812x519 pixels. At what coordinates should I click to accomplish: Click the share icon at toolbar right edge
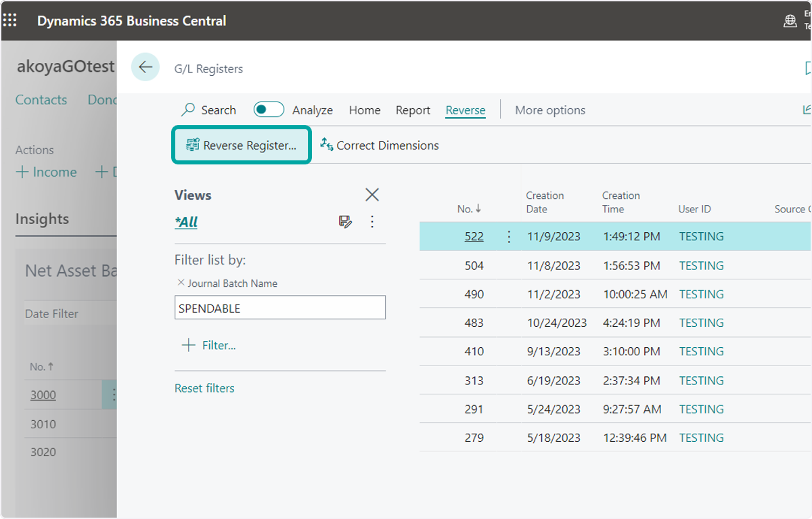click(807, 110)
